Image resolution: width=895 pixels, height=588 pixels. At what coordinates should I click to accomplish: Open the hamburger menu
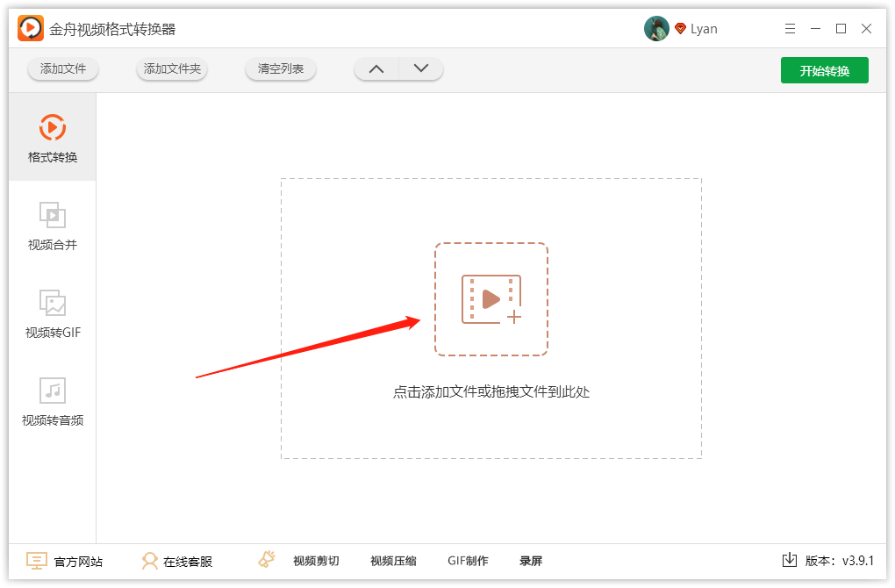pos(789,28)
